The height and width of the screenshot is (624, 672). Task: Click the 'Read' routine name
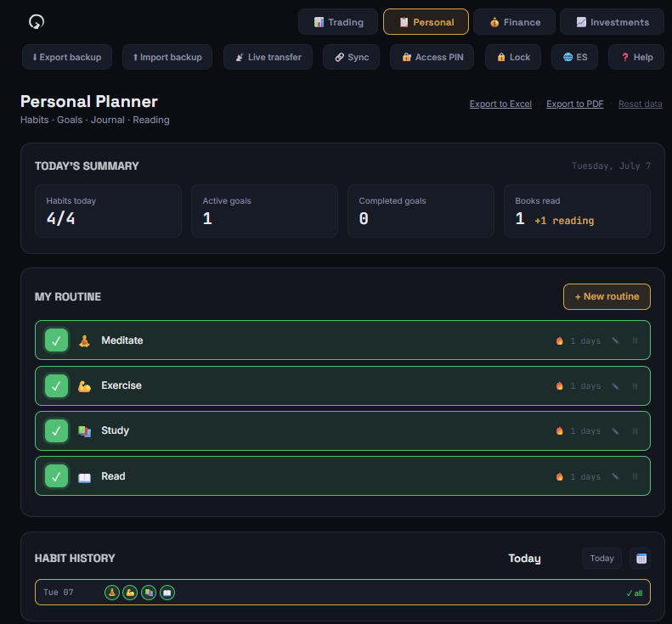click(x=113, y=476)
